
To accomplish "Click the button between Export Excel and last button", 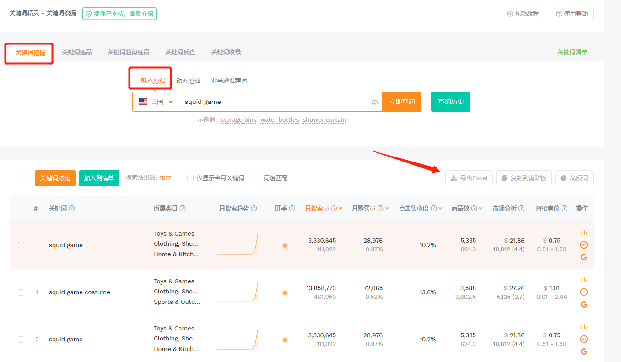I will [524, 178].
